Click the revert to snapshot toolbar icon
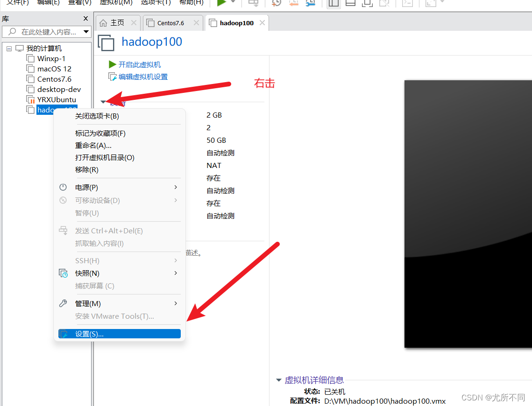This screenshot has height=406, width=532. pyautogui.click(x=294, y=3)
